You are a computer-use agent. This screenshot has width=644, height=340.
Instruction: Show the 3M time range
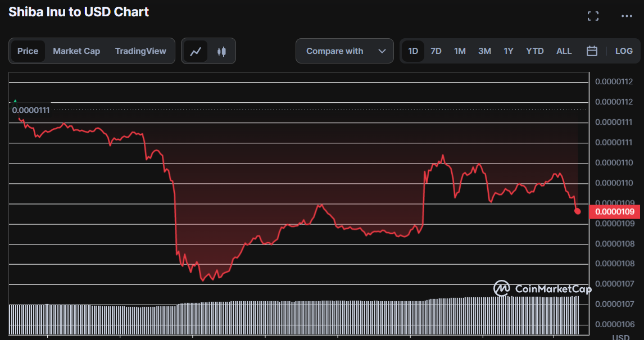(x=484, y=51)
